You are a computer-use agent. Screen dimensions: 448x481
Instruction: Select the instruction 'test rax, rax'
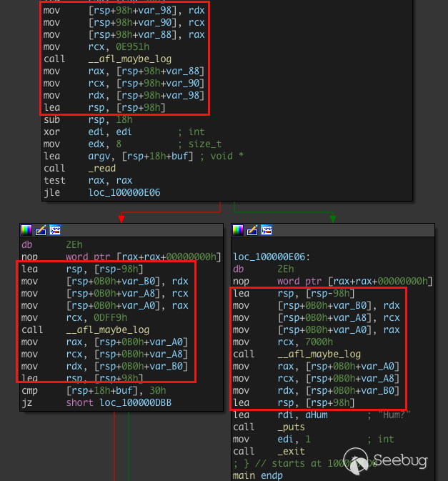tap(88, 180)
